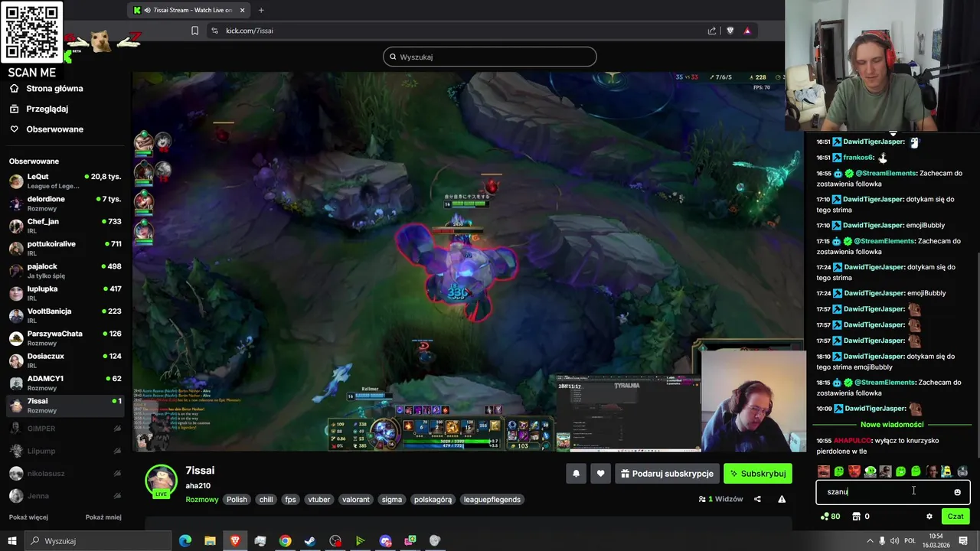Open ADAMCY1 channel in followed list
Image resolution: width=980 pixels, height=551 pixels.
(x=64, y=383)
